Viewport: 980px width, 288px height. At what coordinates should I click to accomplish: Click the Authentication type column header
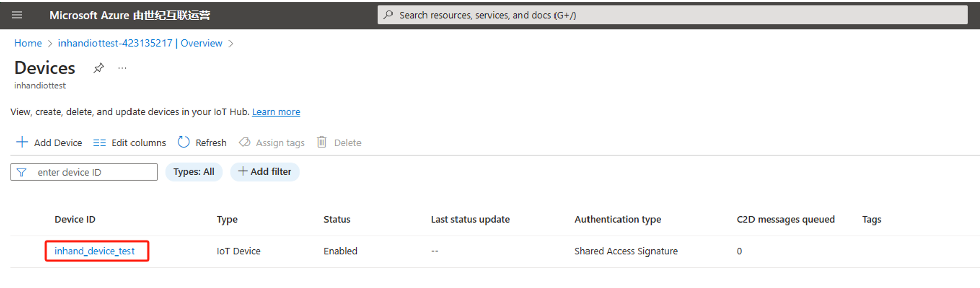(x=617, y=219)
